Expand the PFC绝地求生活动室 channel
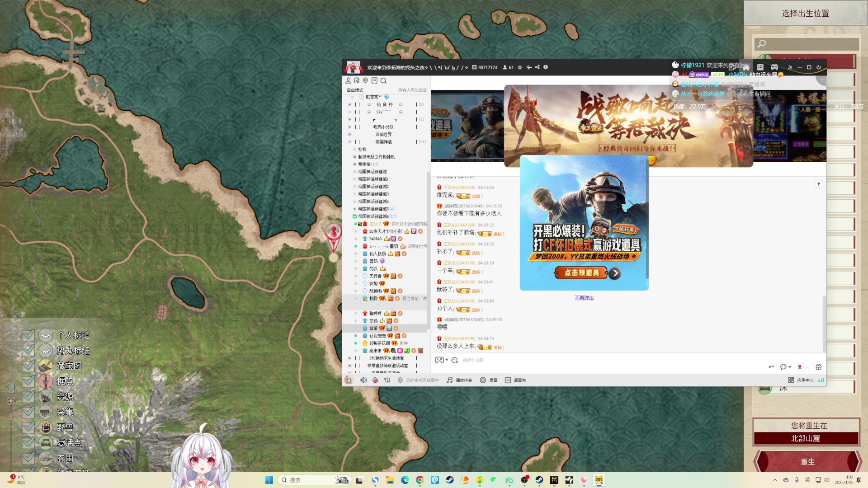The width and height of the screenshot is (868, 488). tap(349, 358)
